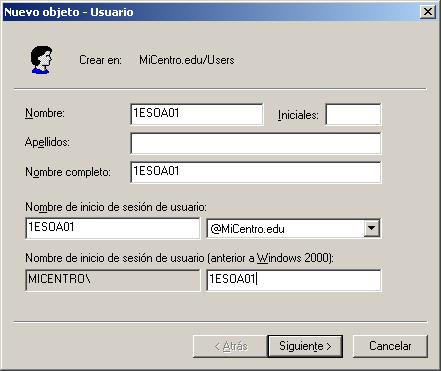This screenshot has width=441, height=371.
Task: Click the user logon name 1ESOA01 field
Action: coord(113,228)
